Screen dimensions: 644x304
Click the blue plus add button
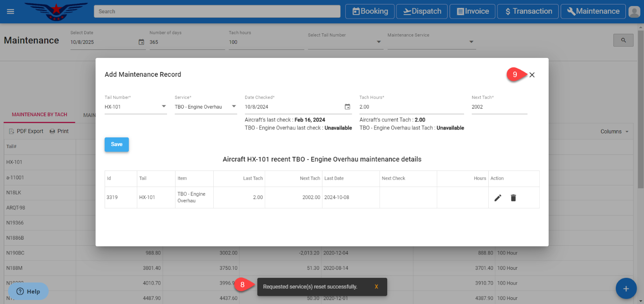pyautogui.click(x=626, y=288)
